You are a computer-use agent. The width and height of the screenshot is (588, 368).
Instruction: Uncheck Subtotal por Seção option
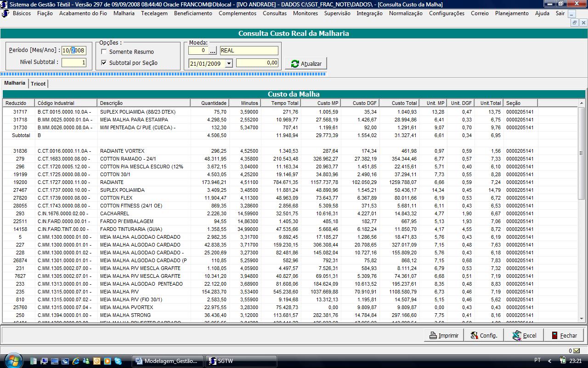pyautogui.click(x=104, y=63)
